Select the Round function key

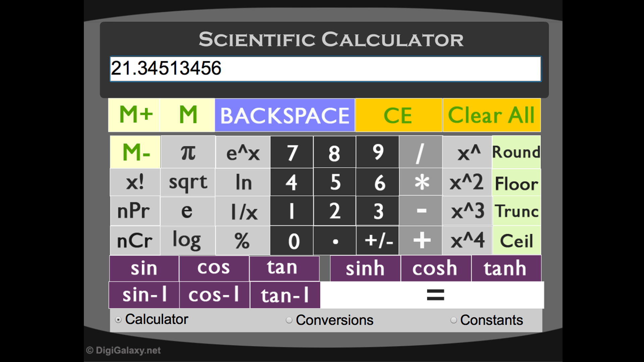pyautogui.click(x=516, y=153)
